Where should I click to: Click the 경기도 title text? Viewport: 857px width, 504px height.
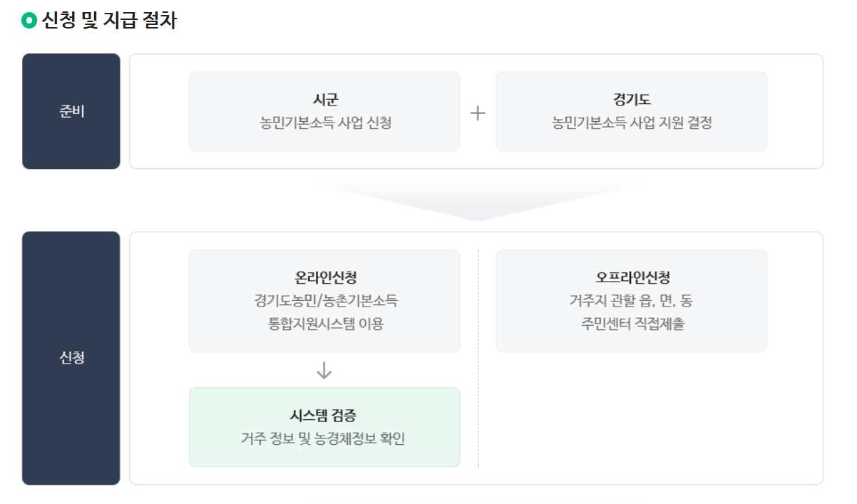pos(632,100)
